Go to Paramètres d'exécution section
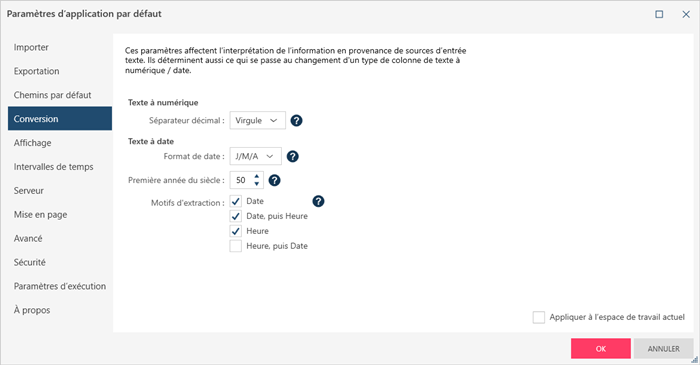The image size is (700, 365). (x=60, y=286)
